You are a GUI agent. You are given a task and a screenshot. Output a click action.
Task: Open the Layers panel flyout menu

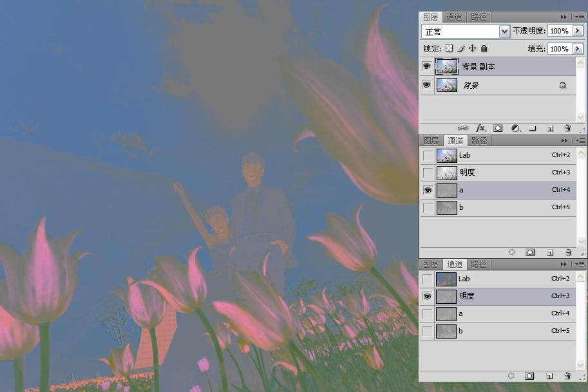click(x=580, y=17)
